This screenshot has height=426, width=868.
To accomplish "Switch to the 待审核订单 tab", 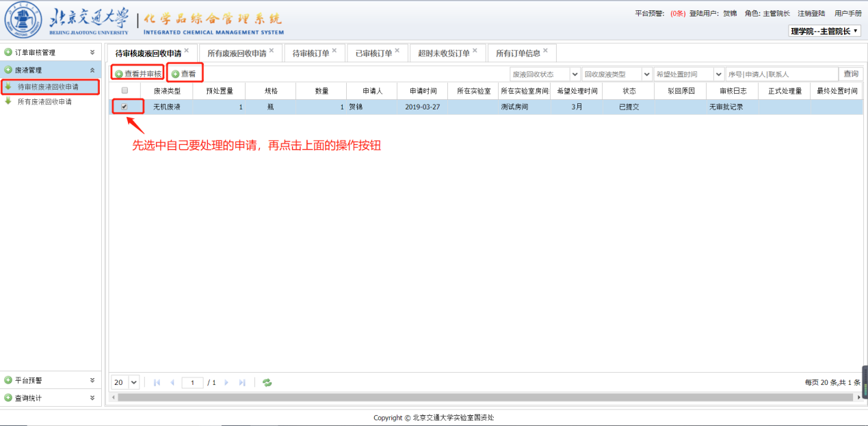I will pos(311,53).
